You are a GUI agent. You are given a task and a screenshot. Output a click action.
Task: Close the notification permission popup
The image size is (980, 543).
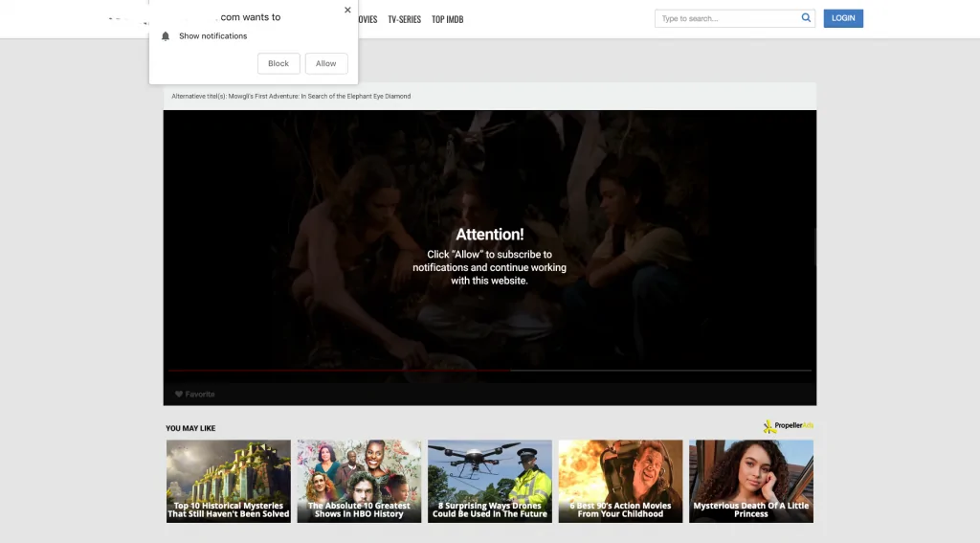347,11
